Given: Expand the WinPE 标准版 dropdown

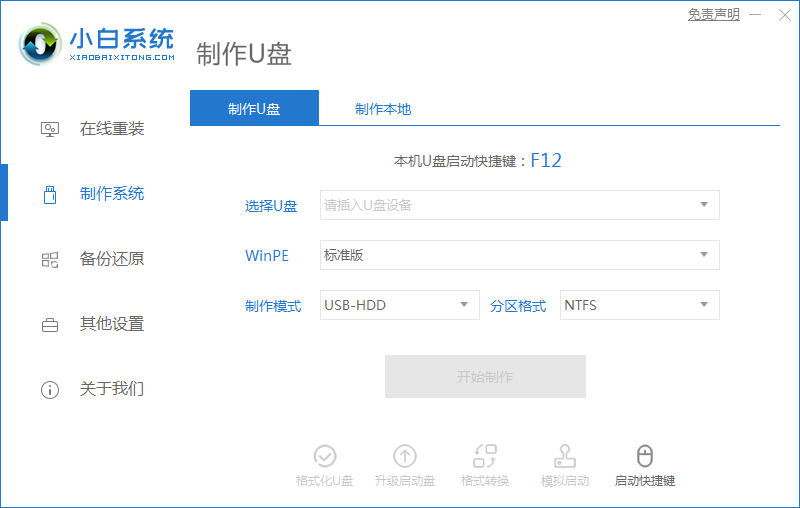Looking at the screenshot, I should pyautogui.click(x=519, y=255).
